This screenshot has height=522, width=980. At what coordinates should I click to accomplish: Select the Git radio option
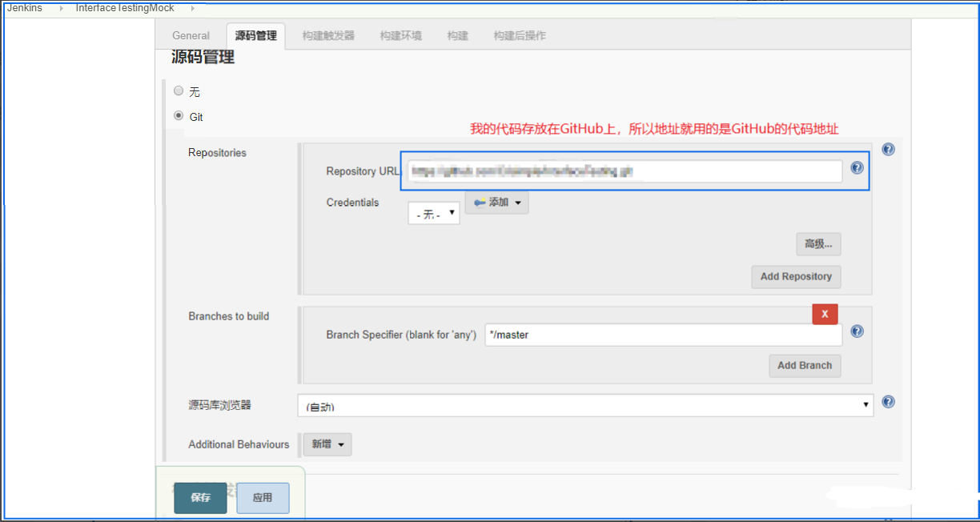point(179,115)
